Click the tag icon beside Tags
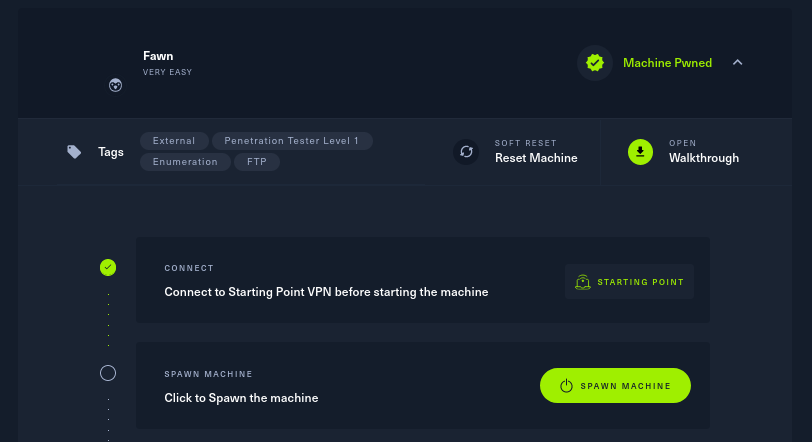 coord(74,152)
